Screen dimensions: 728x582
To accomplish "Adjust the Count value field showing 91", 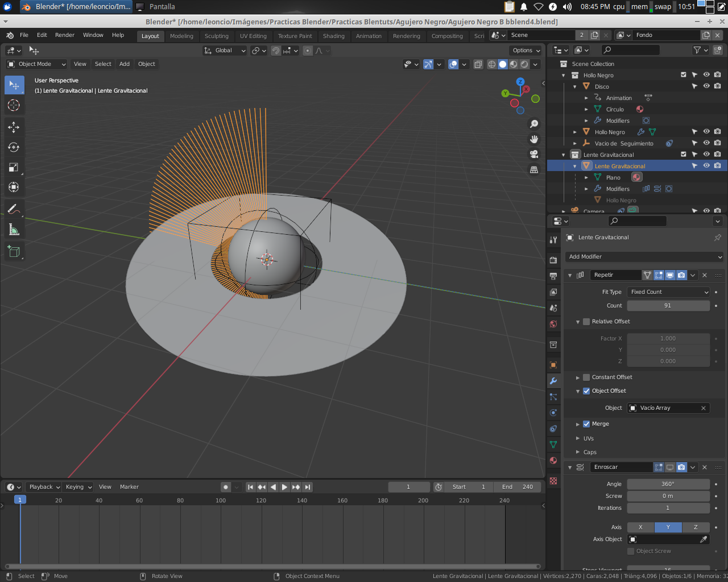I will coord(668,306).
